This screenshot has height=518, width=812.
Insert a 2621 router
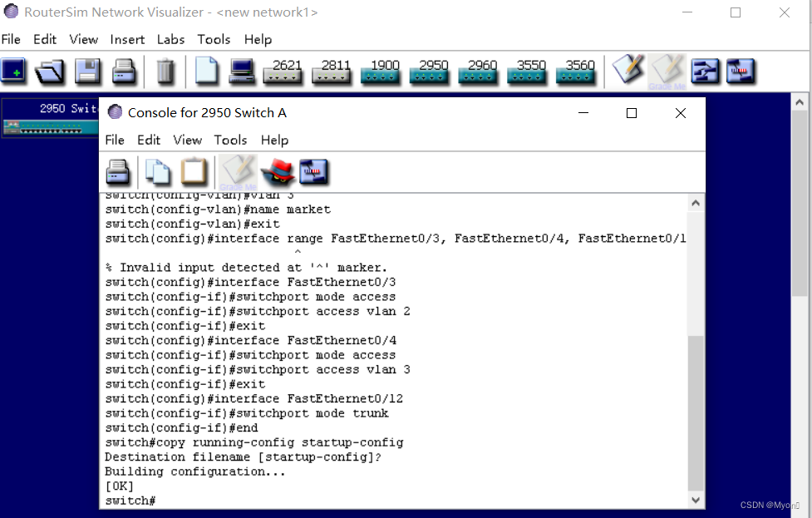[x=283, y=72]
